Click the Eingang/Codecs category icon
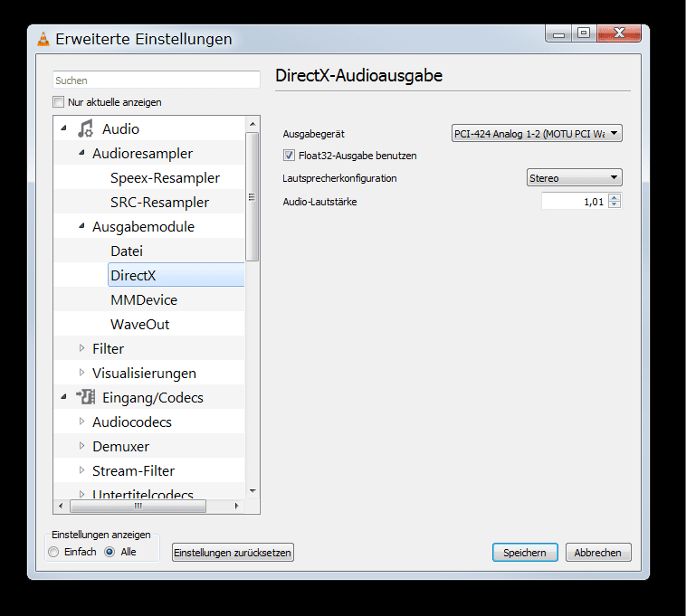Image resolution: width=686 pixels, height=616 pixels. click(x=86, y=397)
